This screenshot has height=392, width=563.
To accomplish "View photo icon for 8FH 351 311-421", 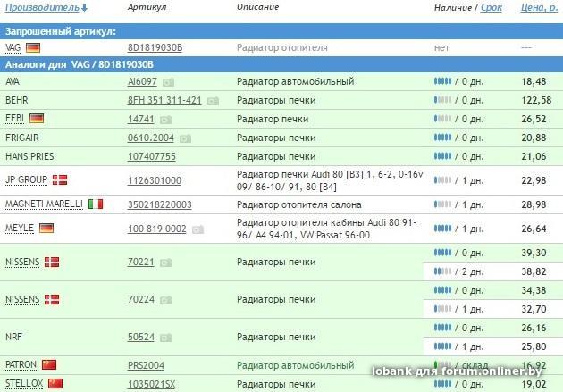I will 213,102.
